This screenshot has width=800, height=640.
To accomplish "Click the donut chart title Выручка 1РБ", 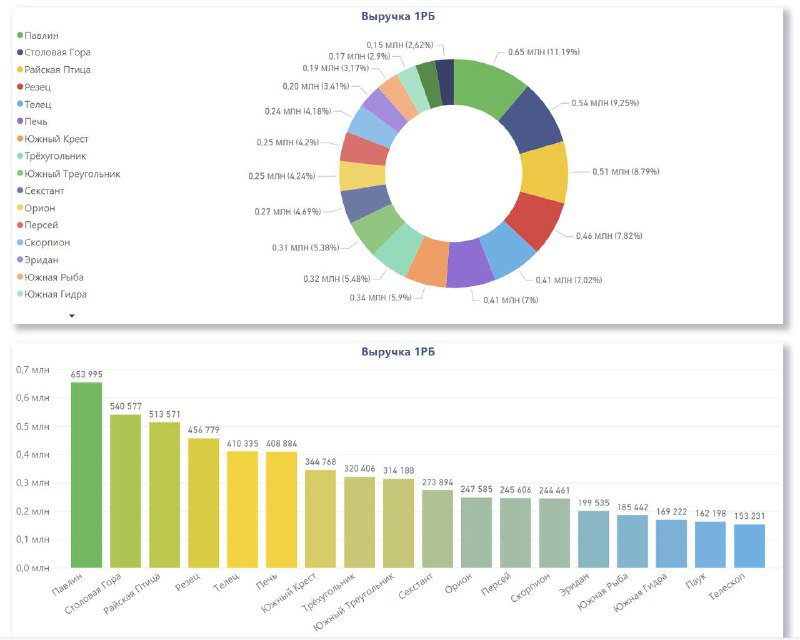I will coord(398,16).
